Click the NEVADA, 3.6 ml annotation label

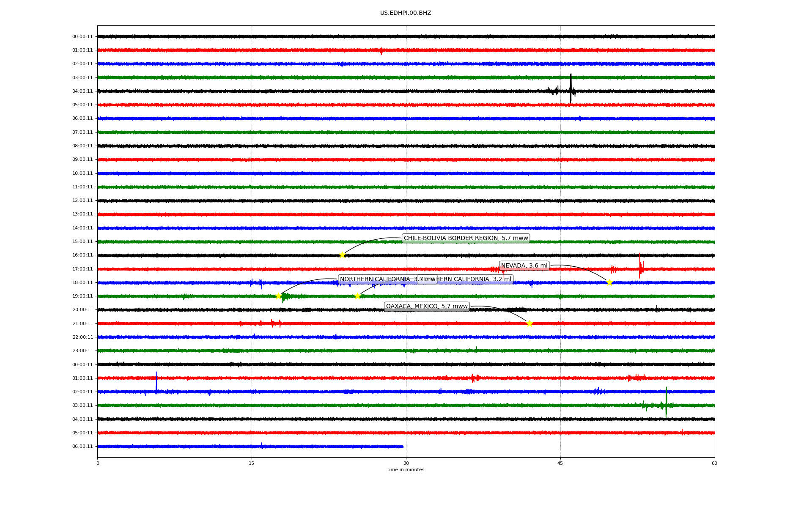tap(524, 266)
